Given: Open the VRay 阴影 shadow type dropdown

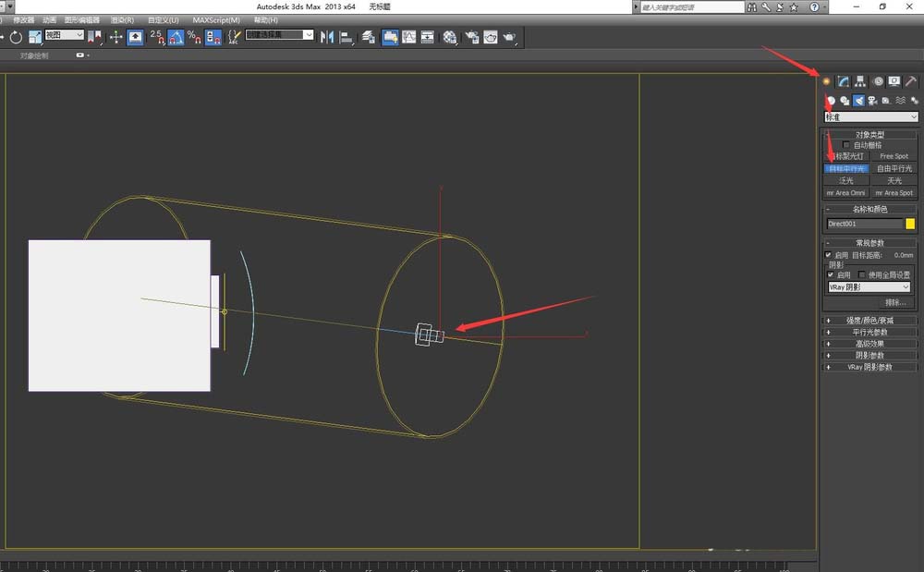Looking at the screenshot, I should [869, 287].
